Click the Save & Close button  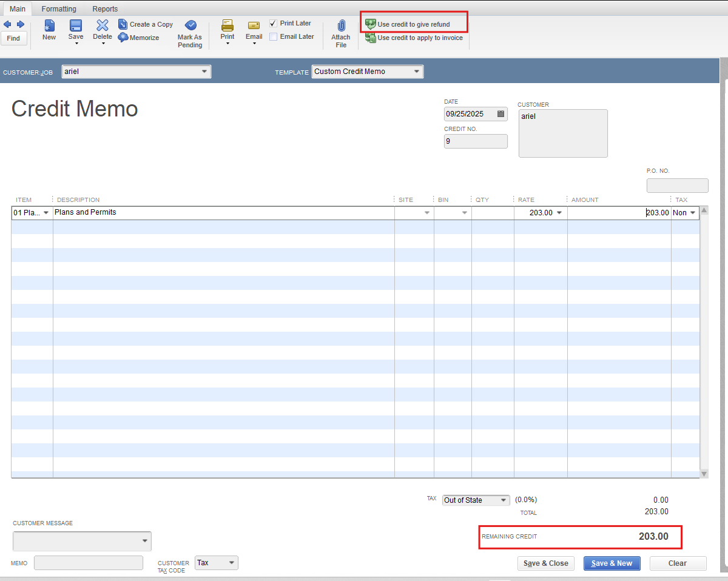pyautogui.click(x=546, y=563)
